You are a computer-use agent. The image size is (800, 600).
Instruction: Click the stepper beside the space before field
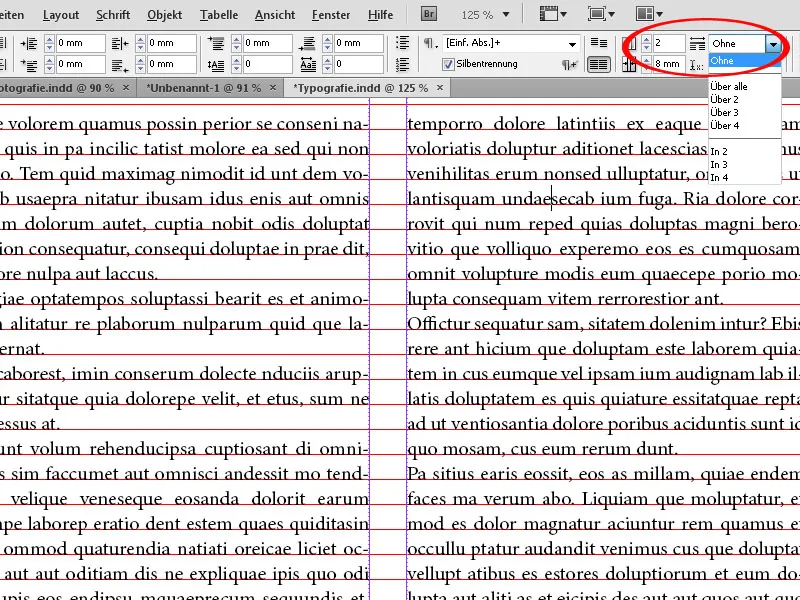click(236, 43)
